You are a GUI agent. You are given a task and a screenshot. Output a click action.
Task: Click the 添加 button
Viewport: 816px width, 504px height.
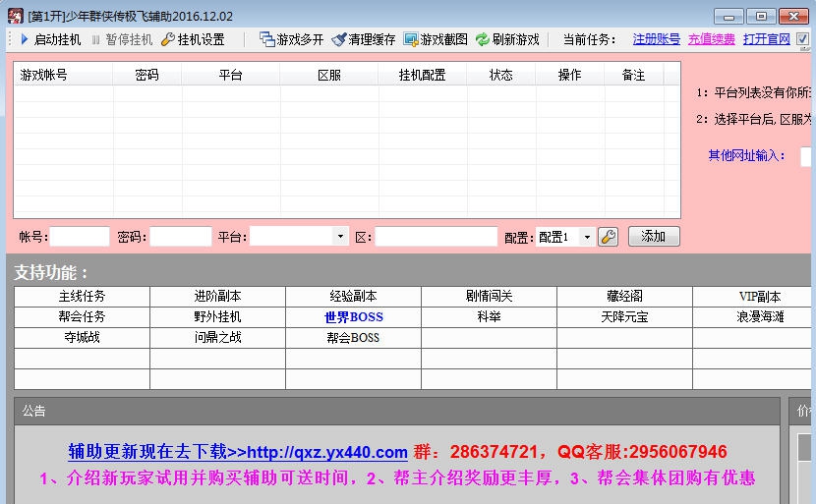654,236
